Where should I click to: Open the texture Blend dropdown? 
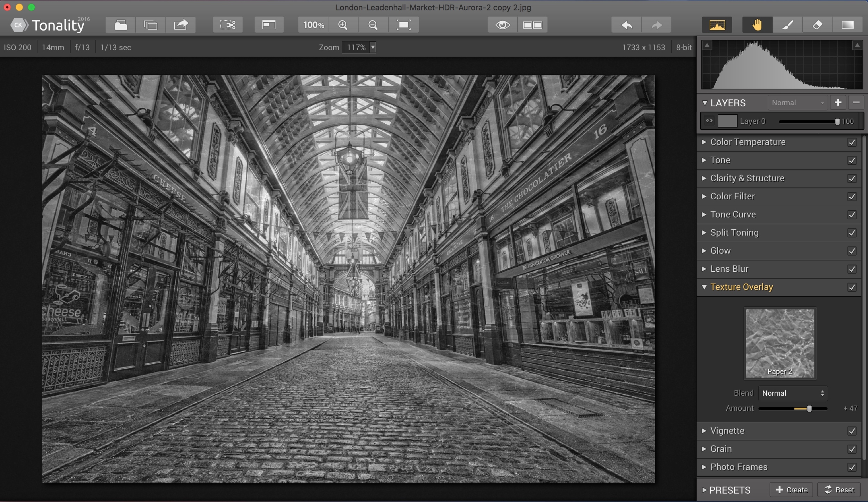[793, 393]
